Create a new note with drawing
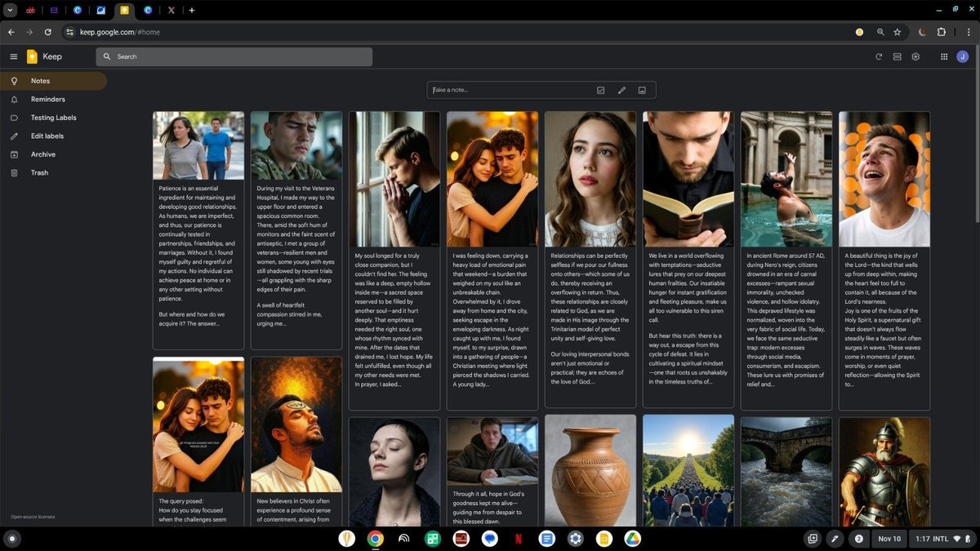The image size is (980, 551). (x=621, y=90)
